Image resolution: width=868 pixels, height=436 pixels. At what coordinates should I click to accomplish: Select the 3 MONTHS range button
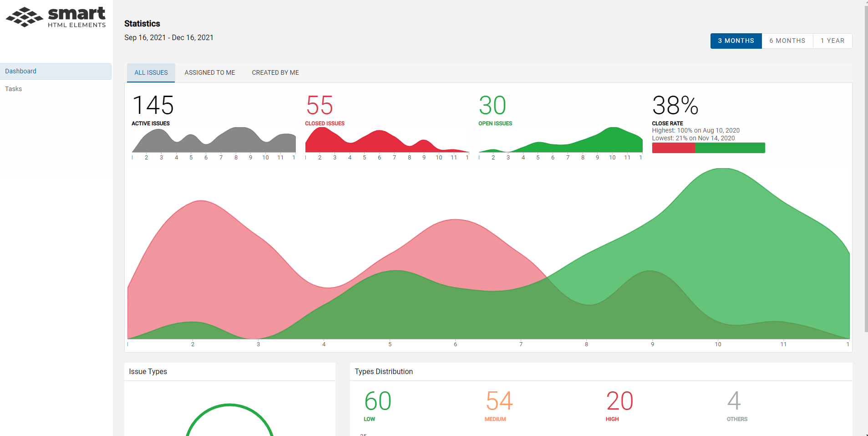click(736, 41)
